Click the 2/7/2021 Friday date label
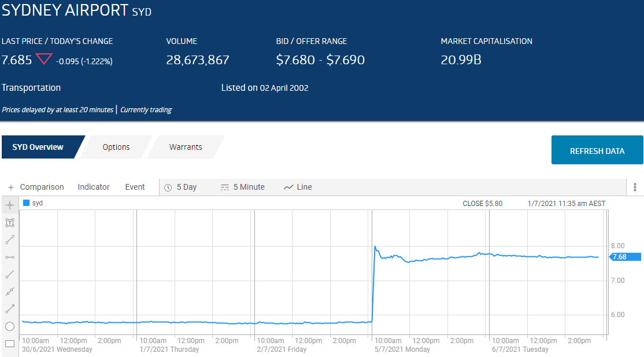The width and height of the screenshot is (644, 357). click(282, 349)
